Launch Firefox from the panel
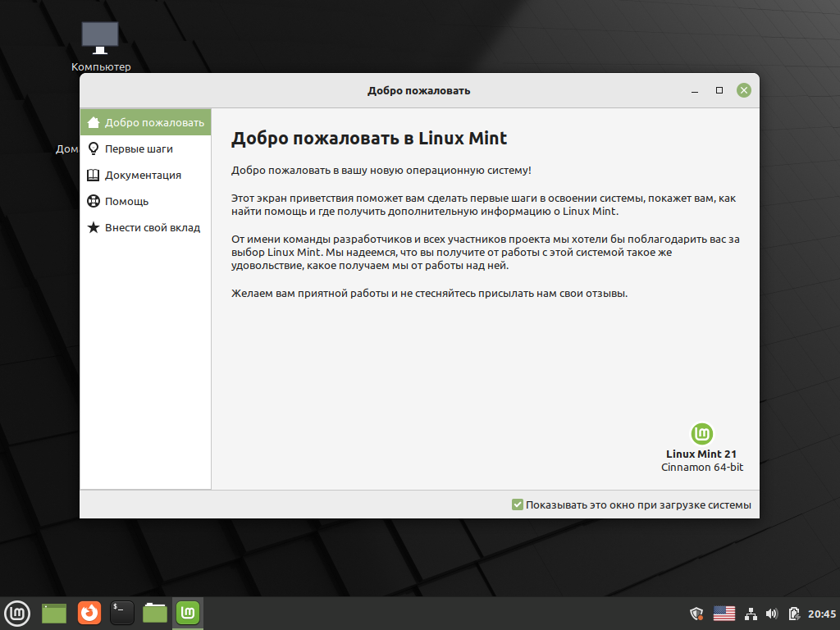The image size is (840, 630). pyautogui.click(x=89, y=614)
